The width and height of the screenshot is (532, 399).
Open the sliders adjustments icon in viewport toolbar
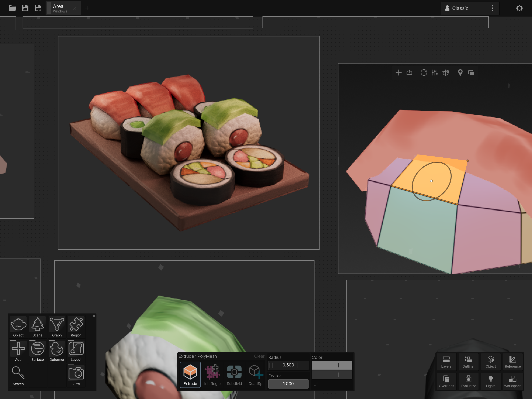(435, 73)
